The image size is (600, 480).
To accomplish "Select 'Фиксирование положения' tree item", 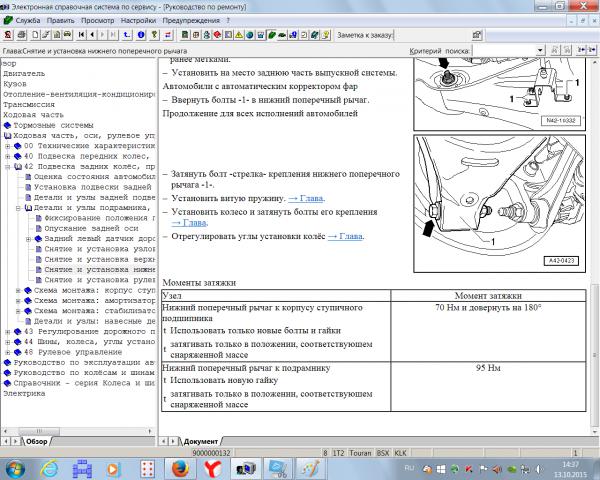I will tap(99, 218).
